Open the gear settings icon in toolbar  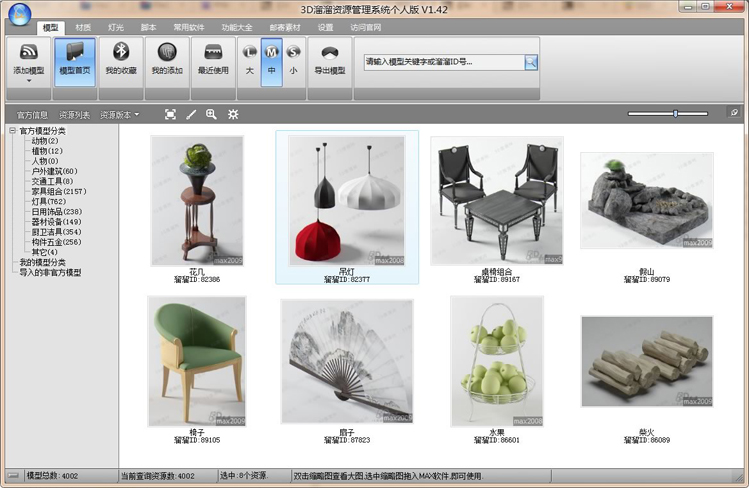pos(233,114)
